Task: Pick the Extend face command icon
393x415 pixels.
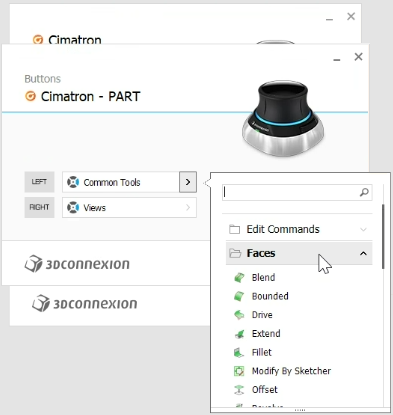Action: pos(239,334)
